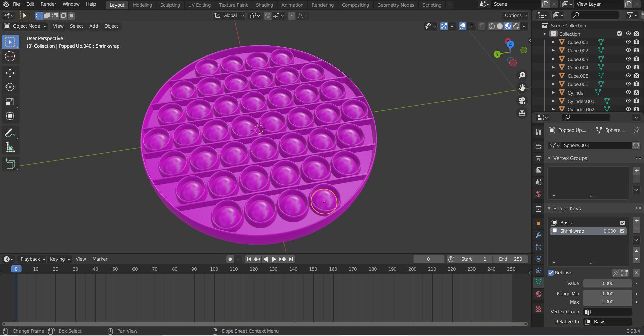Expand Cube.001 in the outliner

553,42
